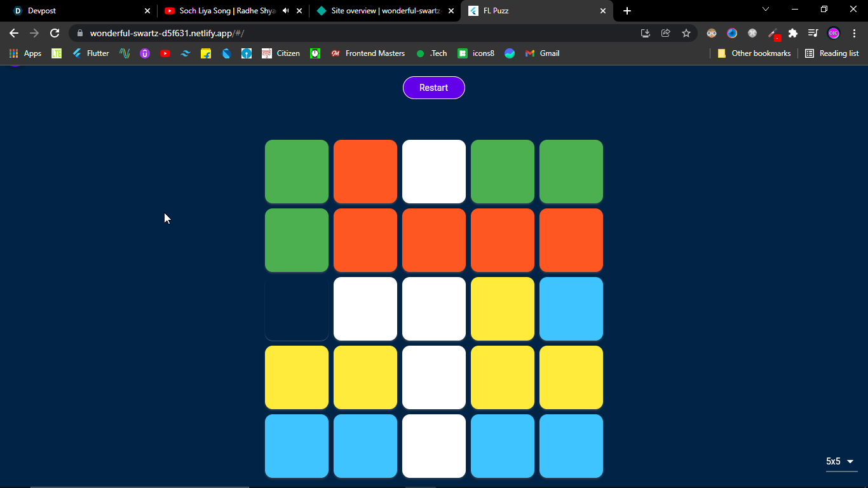Click the Apps grid shortcut
This screenshot has height=488, width=868.
tap(25, 53)
